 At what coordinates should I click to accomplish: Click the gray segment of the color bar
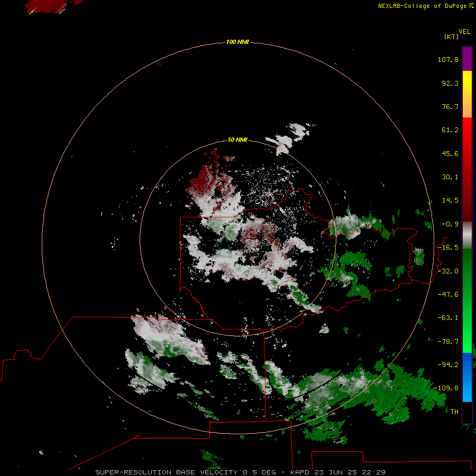click(x=467, y=235)
